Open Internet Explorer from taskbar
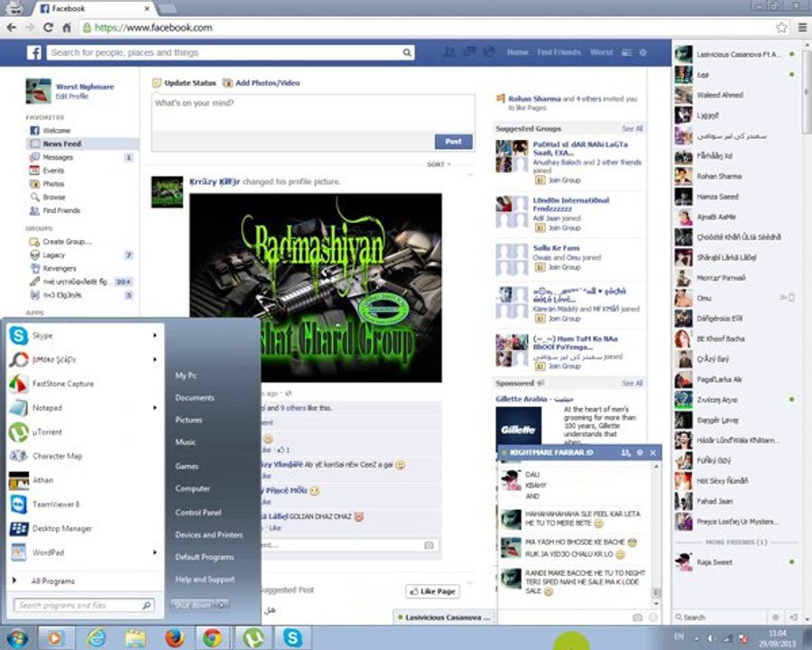 point(97,637)
